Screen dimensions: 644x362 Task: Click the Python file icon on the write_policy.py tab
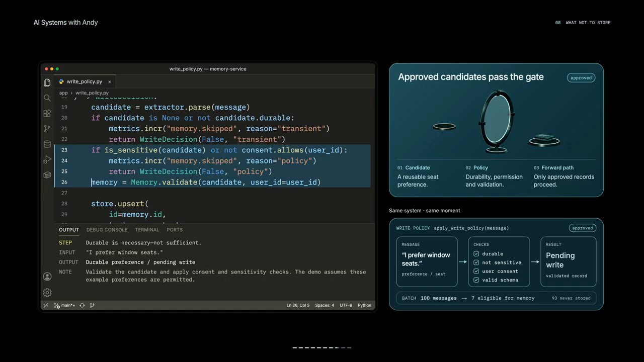tap(61, 81)
